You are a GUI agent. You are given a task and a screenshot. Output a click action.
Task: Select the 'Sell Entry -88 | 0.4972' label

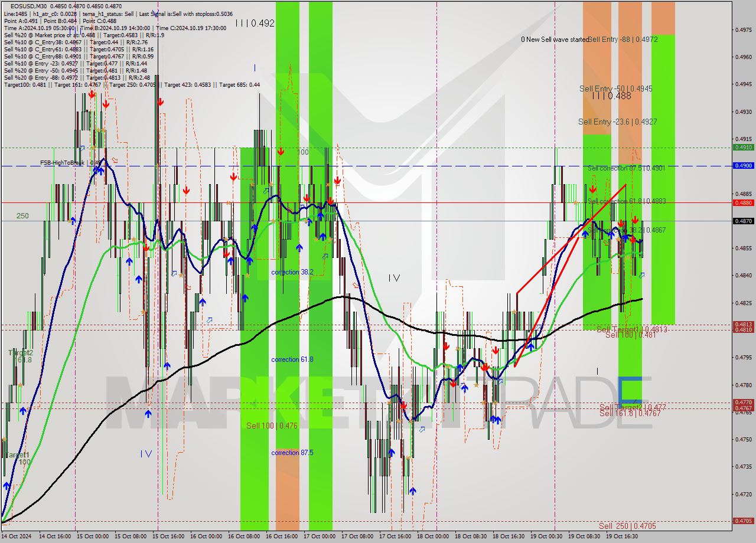[623, 40]
